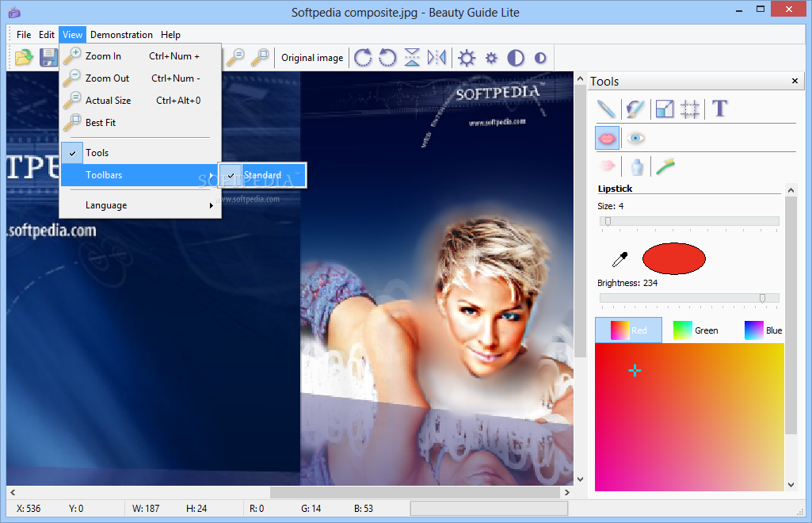Save the image using the floppy disk icon

pyautogui.click(x=48, y=58)
